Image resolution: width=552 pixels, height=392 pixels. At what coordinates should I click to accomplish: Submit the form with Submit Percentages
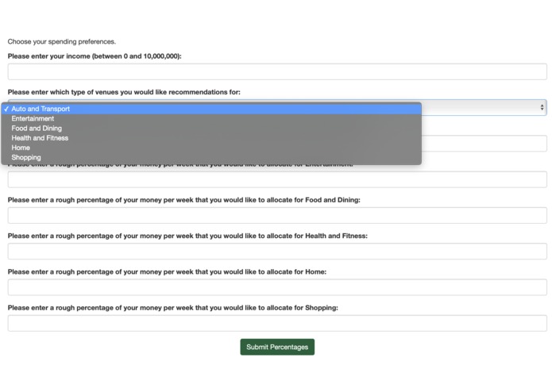277,347
